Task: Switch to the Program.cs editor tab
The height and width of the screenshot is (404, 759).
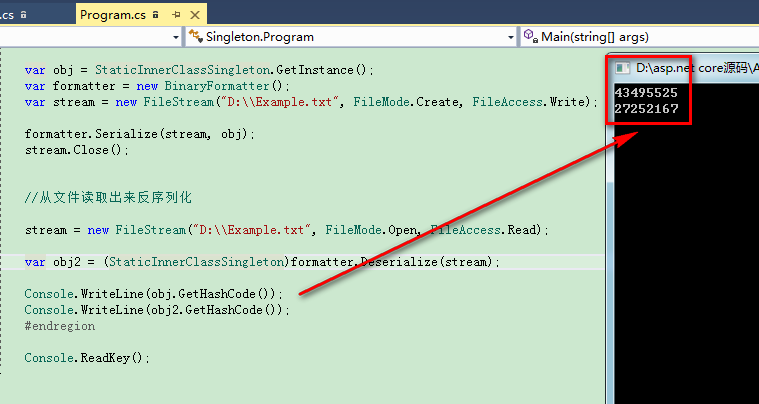Action: [x=140, y=15]
